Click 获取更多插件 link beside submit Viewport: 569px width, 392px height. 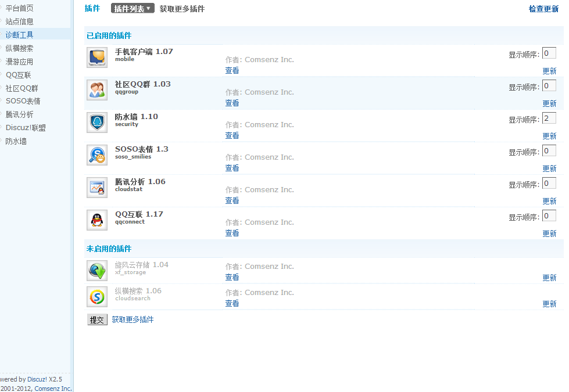133,319
